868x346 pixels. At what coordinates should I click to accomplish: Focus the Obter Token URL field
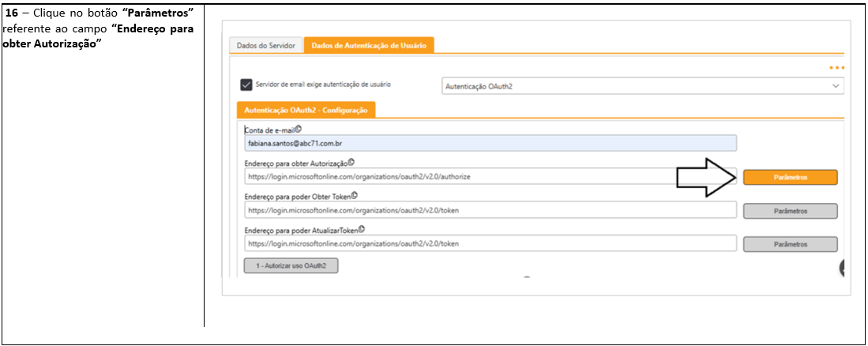tap(490, 211)
